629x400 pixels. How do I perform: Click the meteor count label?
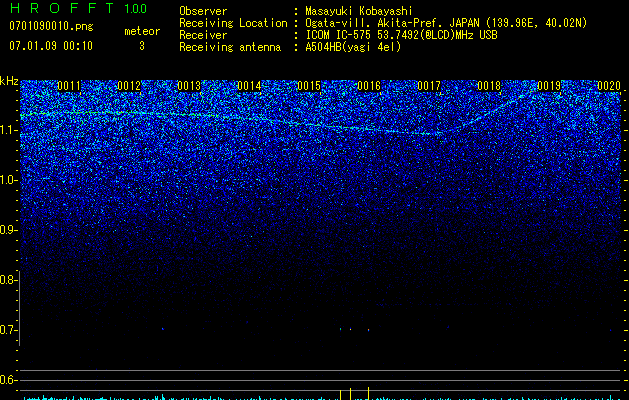click(142, 31)
